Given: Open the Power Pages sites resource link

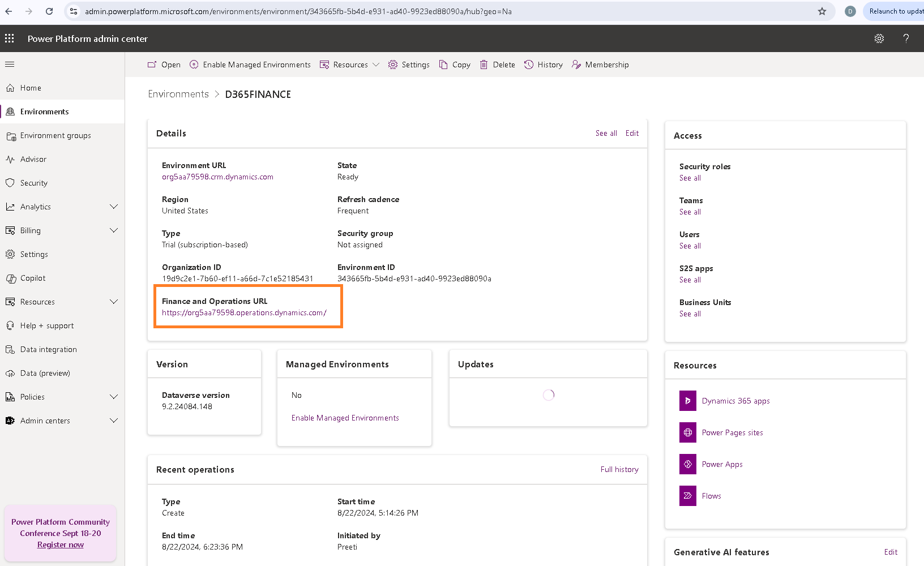Looking at the screenshot, I should click(732, 432).
